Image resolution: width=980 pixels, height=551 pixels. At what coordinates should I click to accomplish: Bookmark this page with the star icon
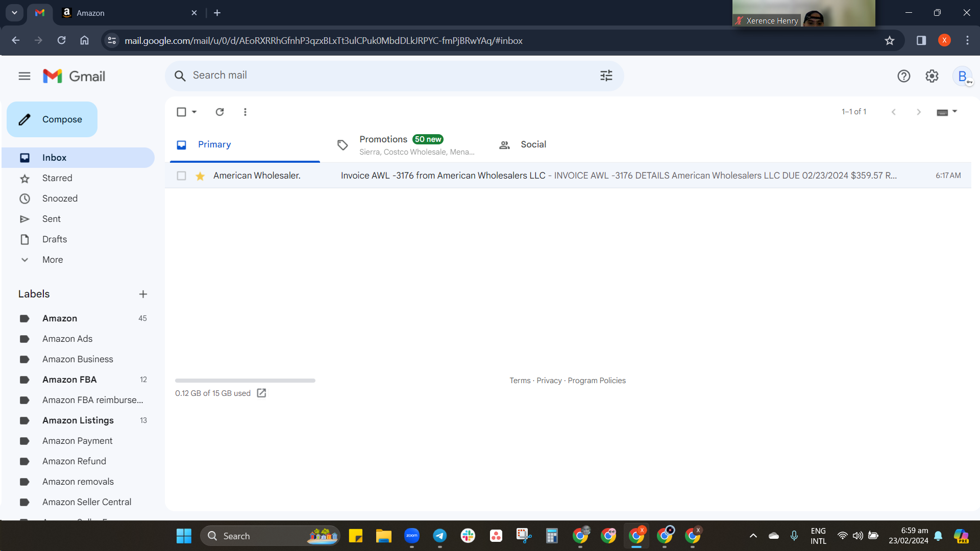pyautogui.click(x=890, y=40)
